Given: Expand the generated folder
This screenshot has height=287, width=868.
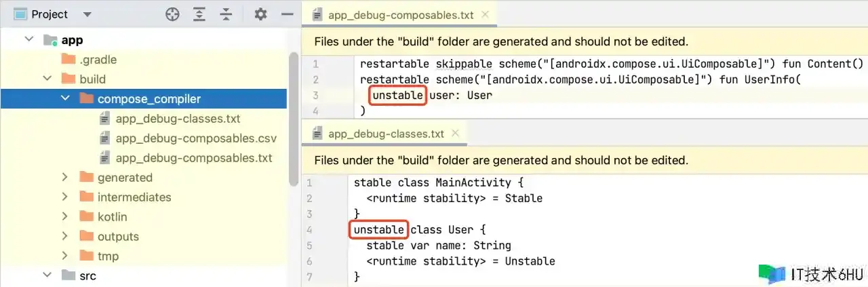Looking at the screenshot, I should coord(65,178).
